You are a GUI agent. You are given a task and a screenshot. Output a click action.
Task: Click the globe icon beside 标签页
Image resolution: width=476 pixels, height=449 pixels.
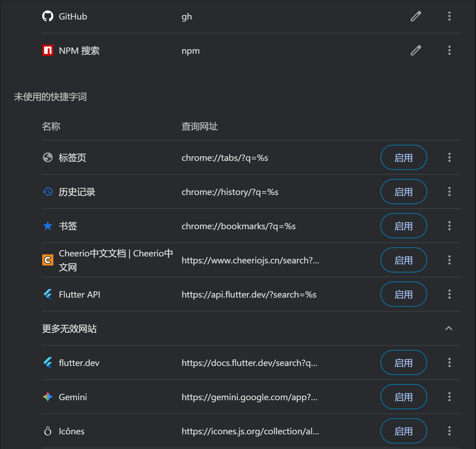click(x=48, y=157)
